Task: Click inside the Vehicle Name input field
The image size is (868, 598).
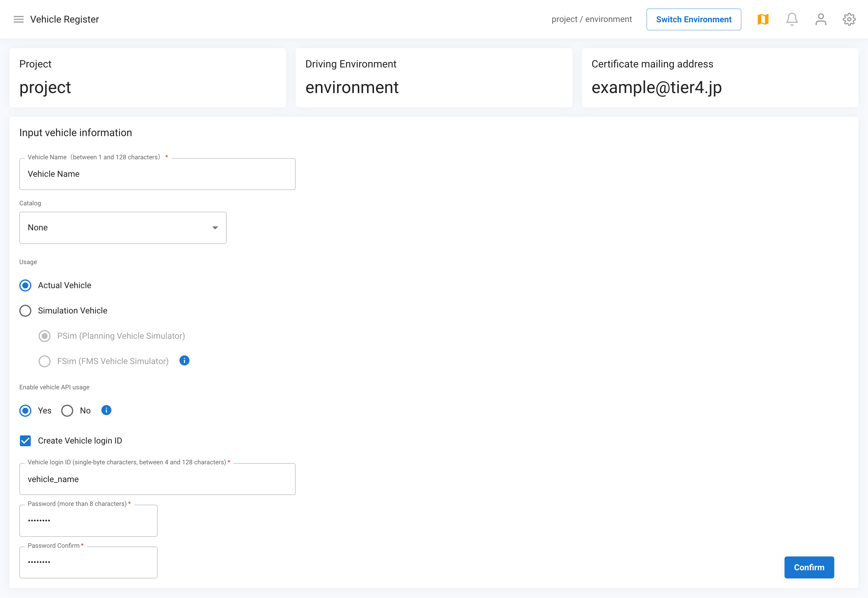Action: [x=157, y=174]
